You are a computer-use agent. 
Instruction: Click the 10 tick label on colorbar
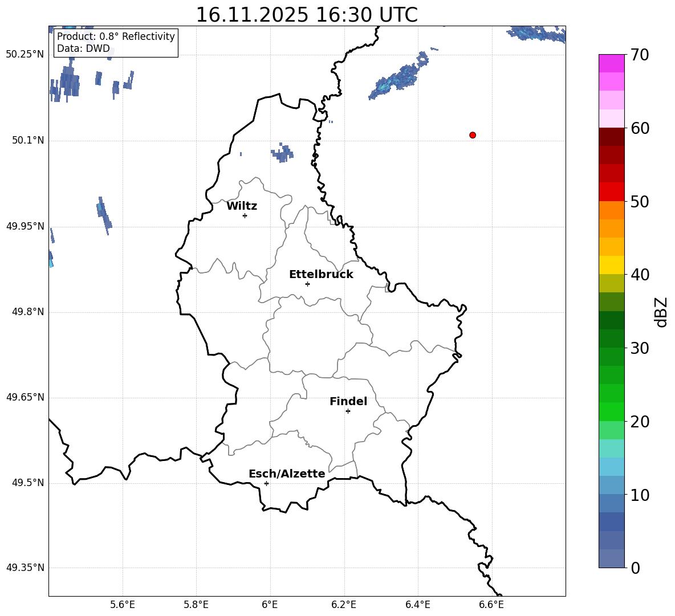click(x=640, y=495)
